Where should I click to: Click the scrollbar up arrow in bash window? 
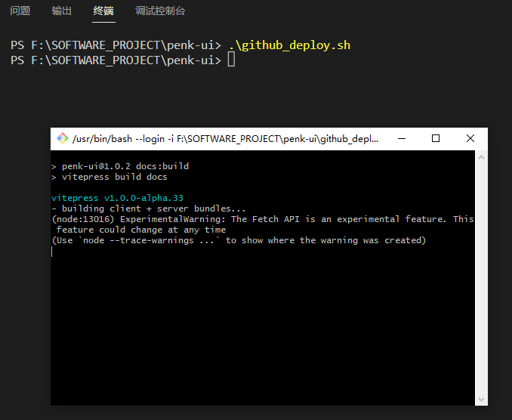pyautogui.click(x=481, y=157)
